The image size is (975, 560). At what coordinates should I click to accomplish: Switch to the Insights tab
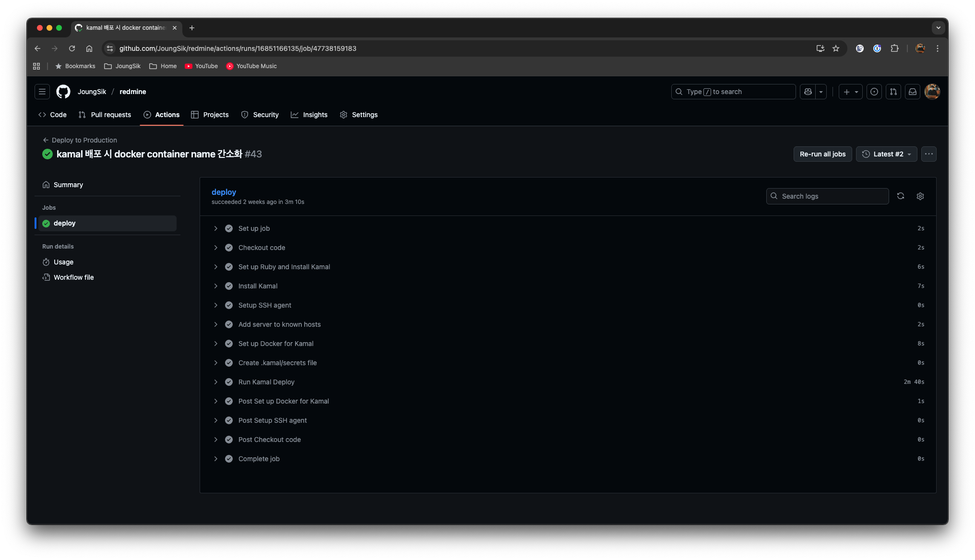point(309,115)
